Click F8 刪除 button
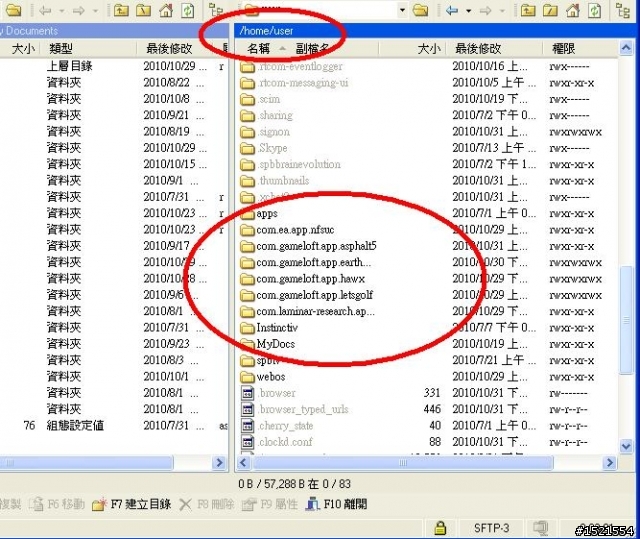Screen dimensions: 640x539 click(207, 504)
